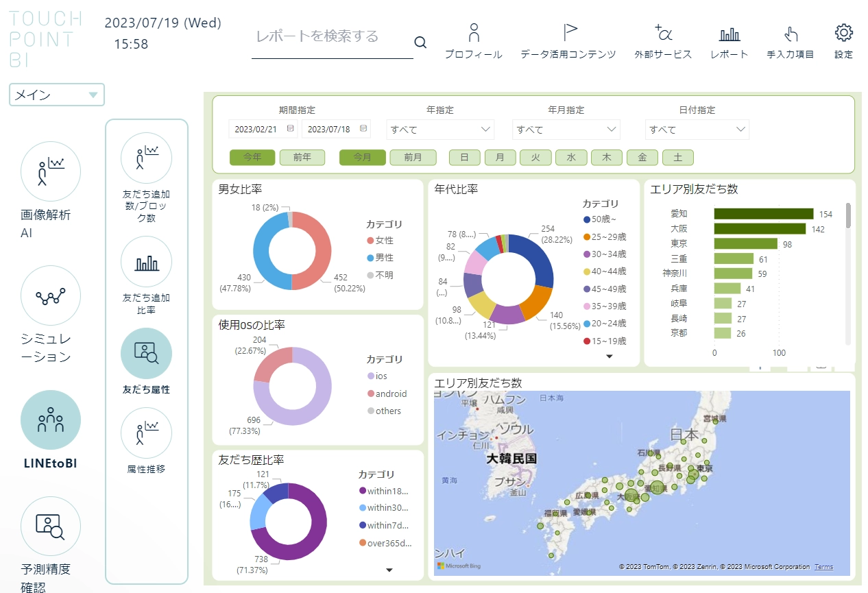
Task: Open 友だち追加比率 bar chart icon
Action: pyautogui.click(x=146, y=262)
